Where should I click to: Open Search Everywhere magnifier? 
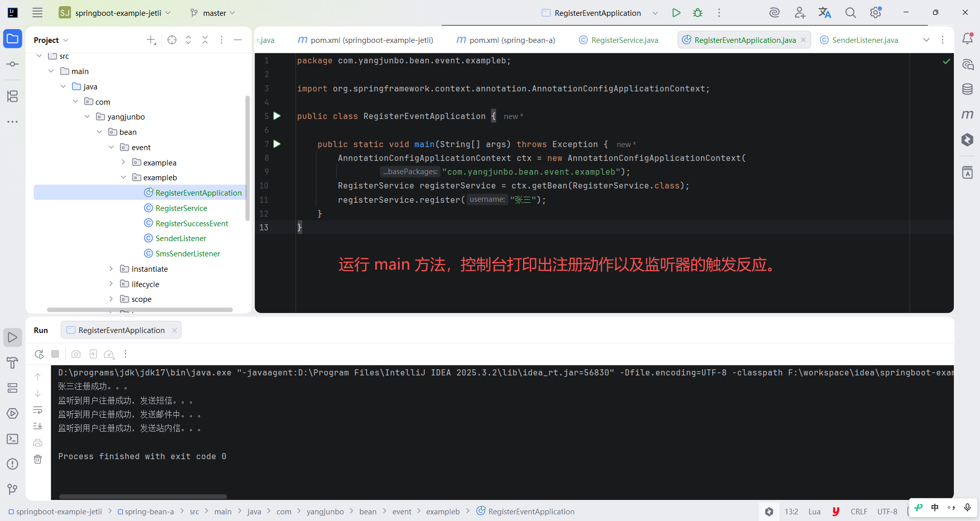pos(850,13)
